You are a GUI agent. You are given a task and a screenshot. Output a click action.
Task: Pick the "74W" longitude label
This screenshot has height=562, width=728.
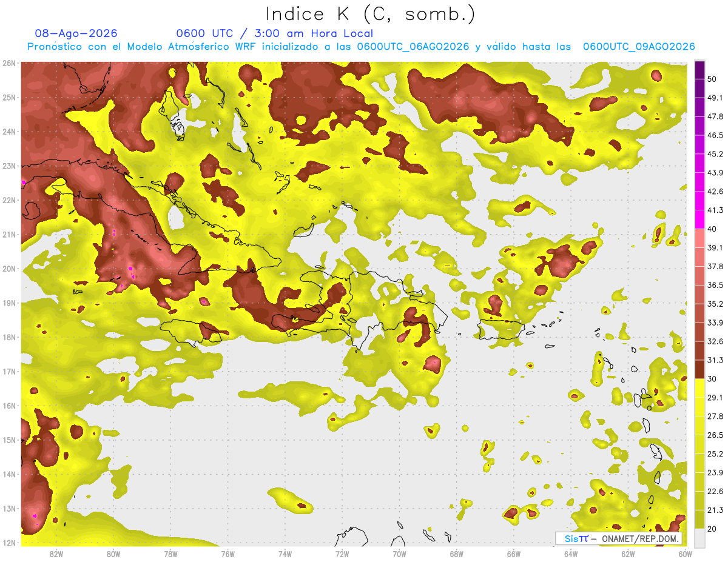pyautogui.click(x=285, y=554)
